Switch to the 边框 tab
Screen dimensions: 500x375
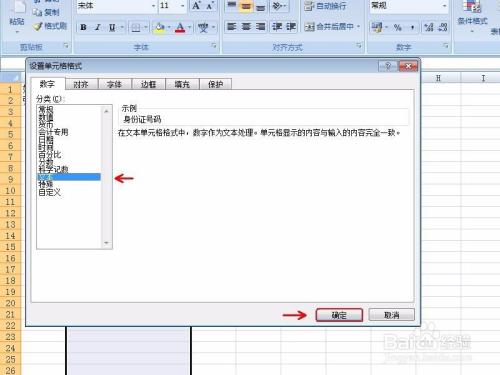[x=148, y=85]
